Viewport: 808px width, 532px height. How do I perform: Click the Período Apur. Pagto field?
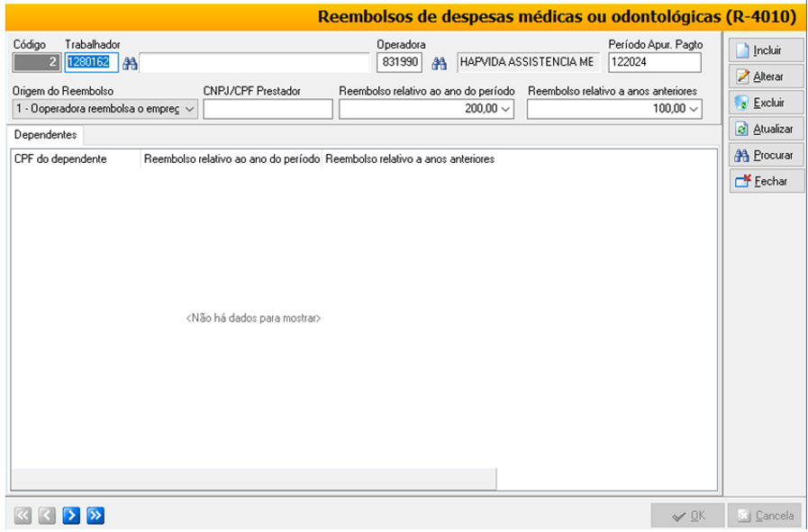(654, 63)
